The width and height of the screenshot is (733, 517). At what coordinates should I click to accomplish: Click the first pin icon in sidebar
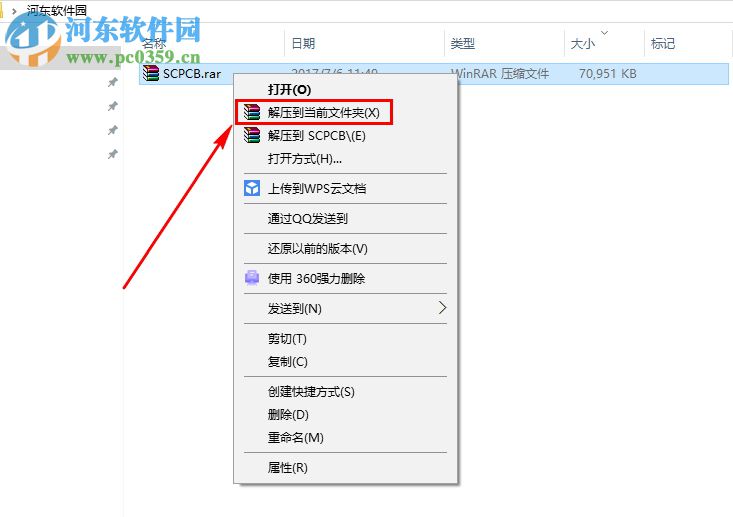click(112, 82)
